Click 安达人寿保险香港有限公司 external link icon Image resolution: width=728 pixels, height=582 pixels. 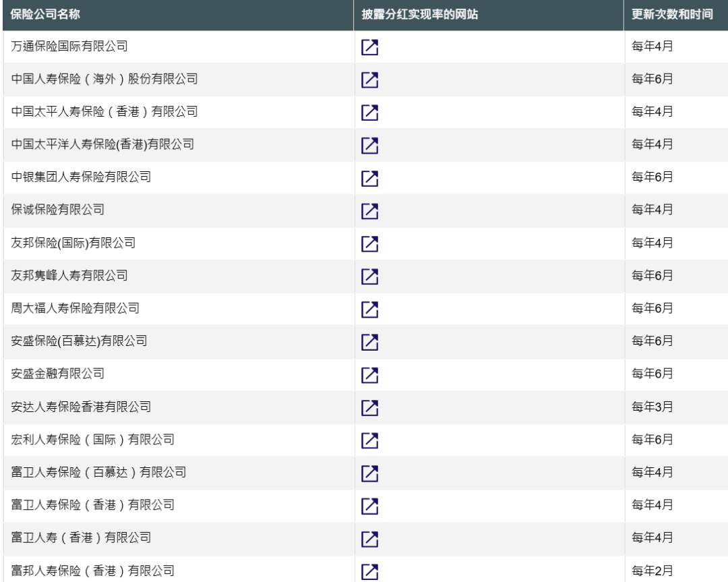(369, 407)
